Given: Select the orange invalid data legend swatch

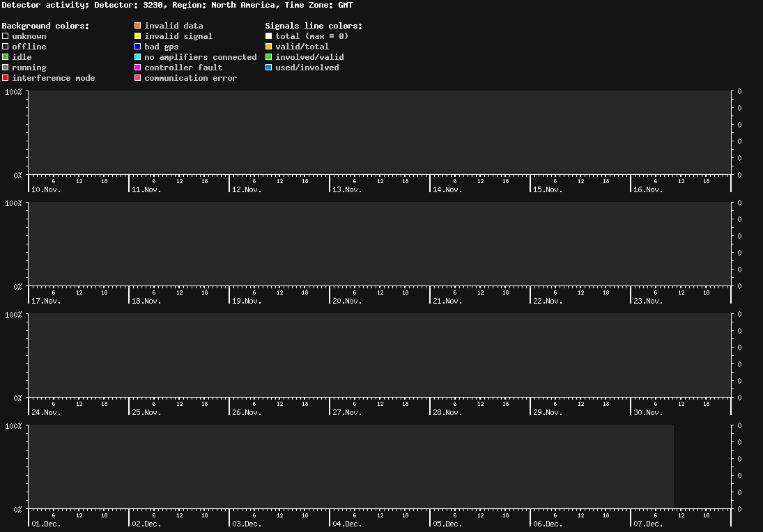Looking at the screenshot, I should (x=138, y=26).
